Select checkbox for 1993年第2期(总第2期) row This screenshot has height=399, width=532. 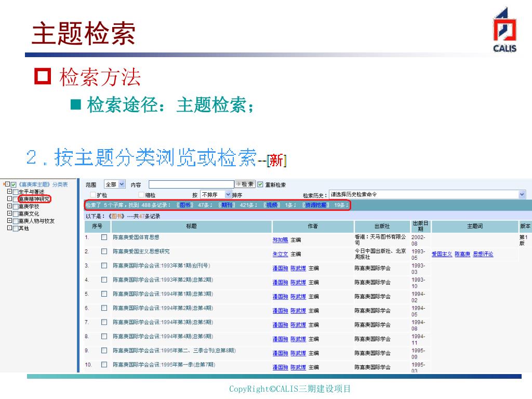click(x=104, y=280)
